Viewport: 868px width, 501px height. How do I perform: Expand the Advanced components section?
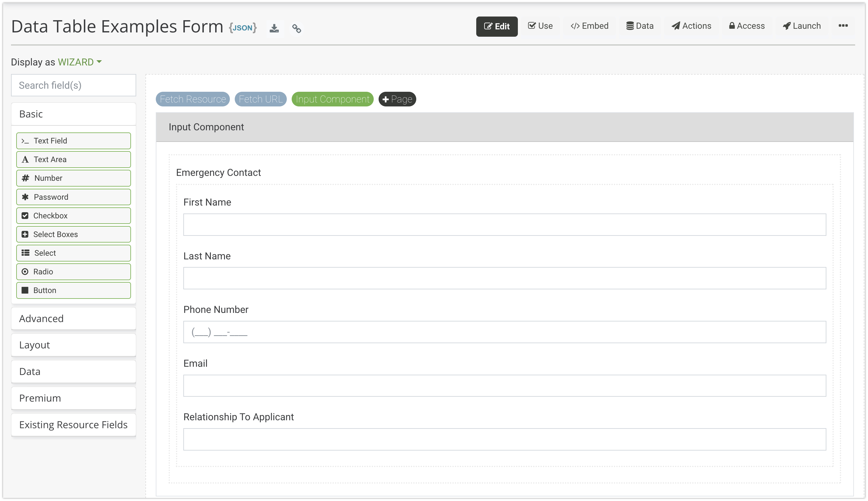[x=73, y=319]
